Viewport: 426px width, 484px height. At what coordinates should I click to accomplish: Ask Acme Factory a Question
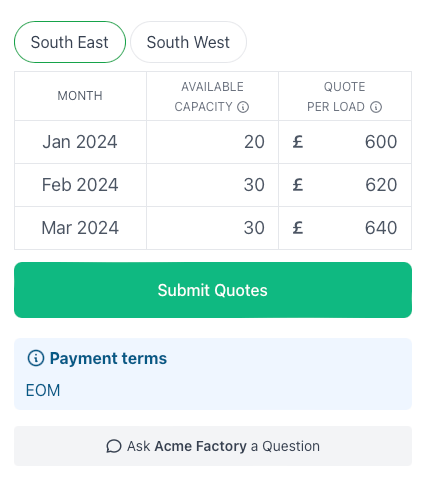213,446
